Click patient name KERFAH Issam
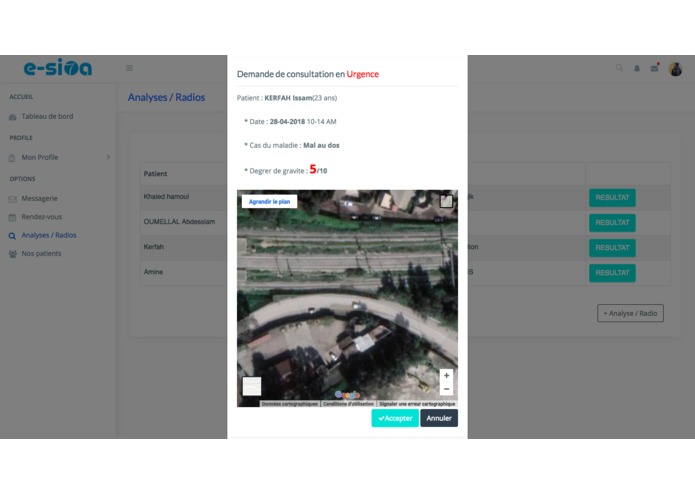Image resolution: width=695 pixels, height=494 pixels. click(288, 98)
